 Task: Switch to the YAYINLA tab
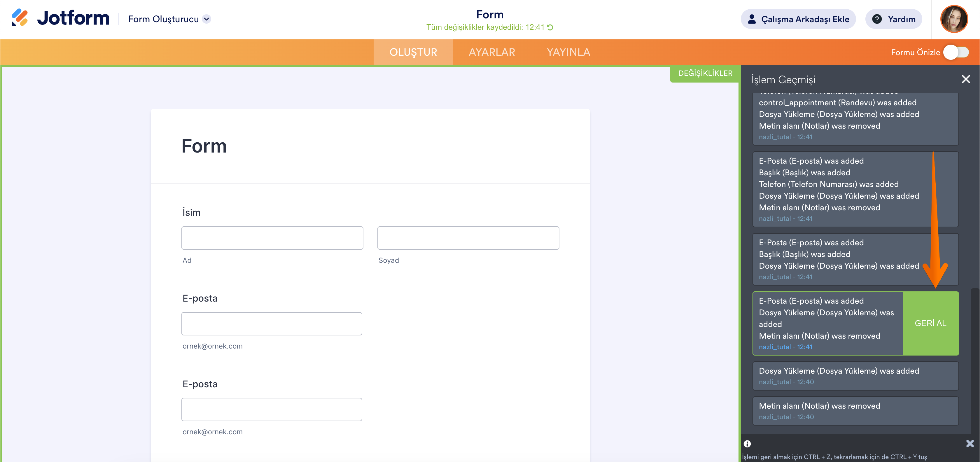[568, 52]
